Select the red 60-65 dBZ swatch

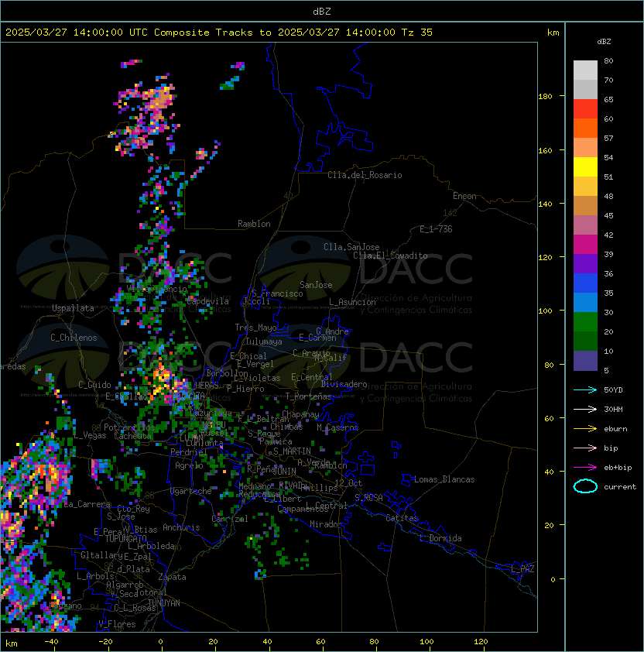(x=585, y=109)
